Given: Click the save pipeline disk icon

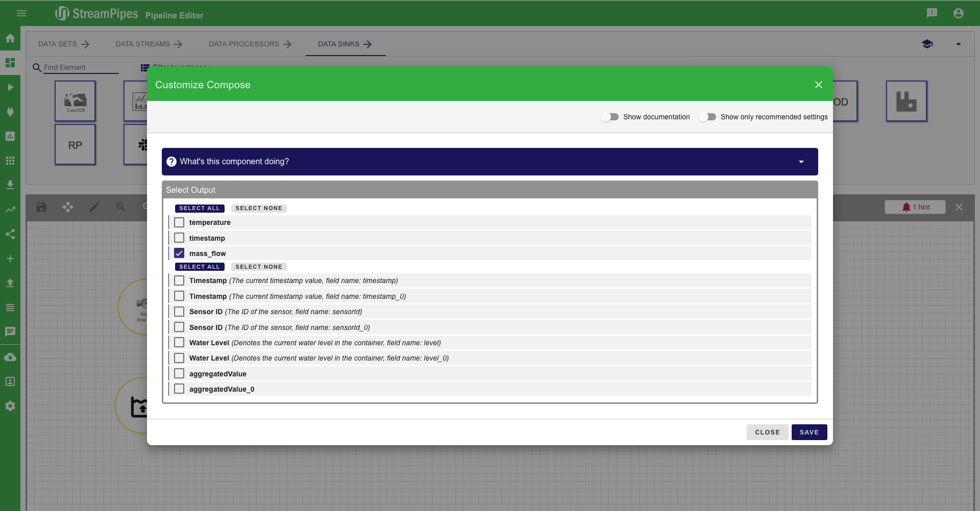Looking at the screenshot, I should (41, 207).
